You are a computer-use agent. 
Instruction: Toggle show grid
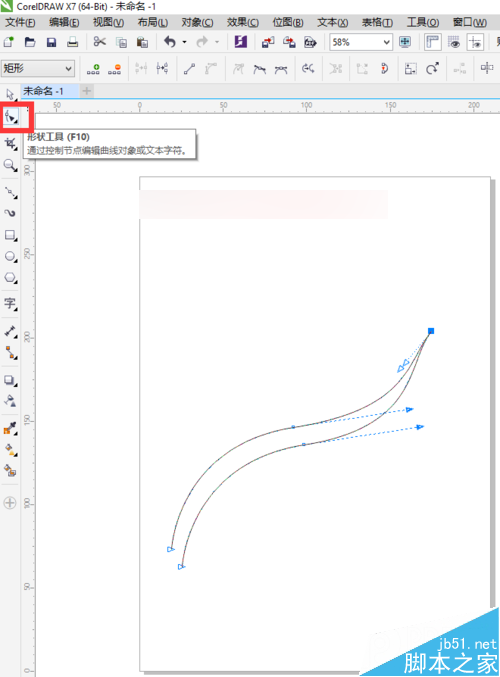454,42
